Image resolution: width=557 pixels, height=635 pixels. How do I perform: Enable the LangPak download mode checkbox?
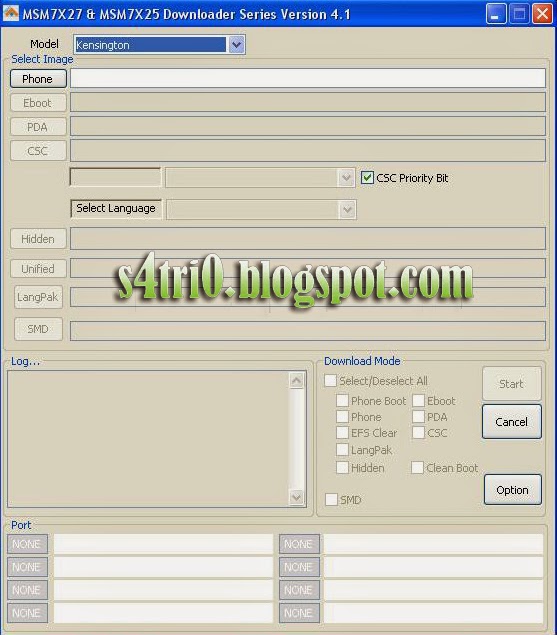(342, 449)
